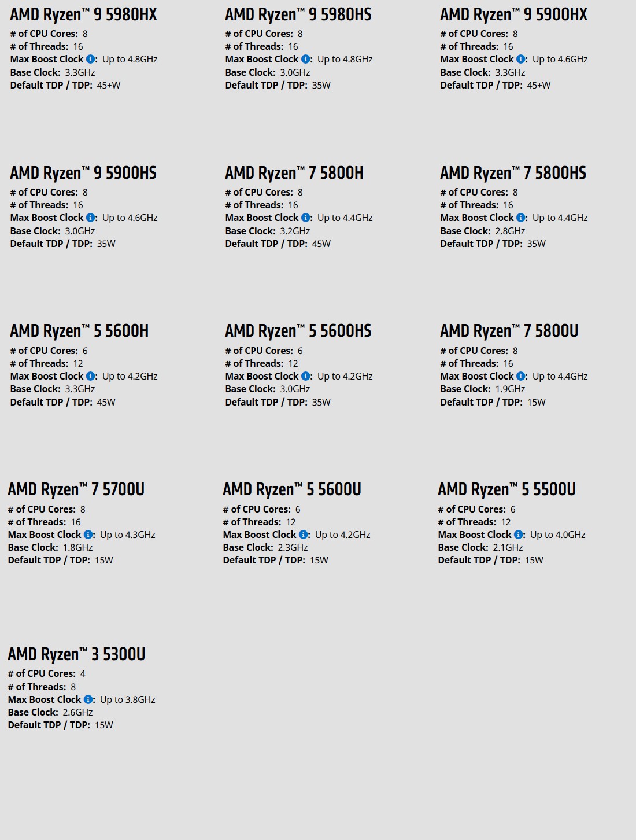Screen dimensions: 636x840
Task: Click the Max Boost Clock info icon for Ryzen 7 5700U
Action: pyautogui.click(x=88, y=535)
